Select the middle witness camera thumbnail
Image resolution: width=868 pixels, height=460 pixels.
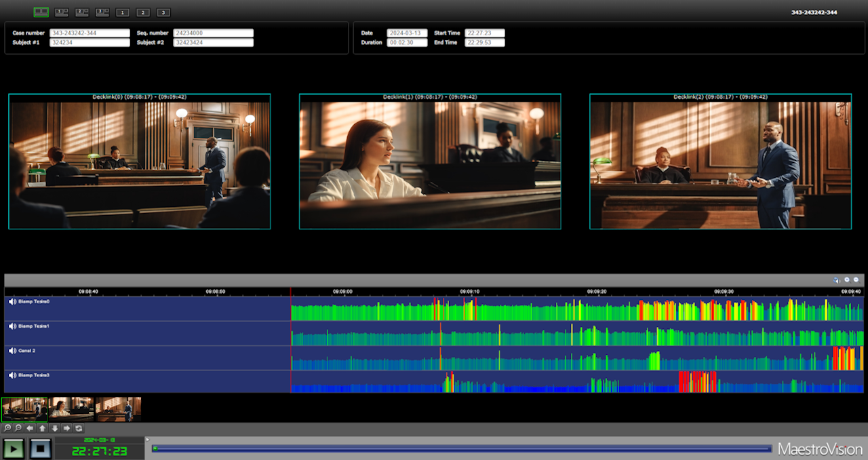click(x=71, y=409)
